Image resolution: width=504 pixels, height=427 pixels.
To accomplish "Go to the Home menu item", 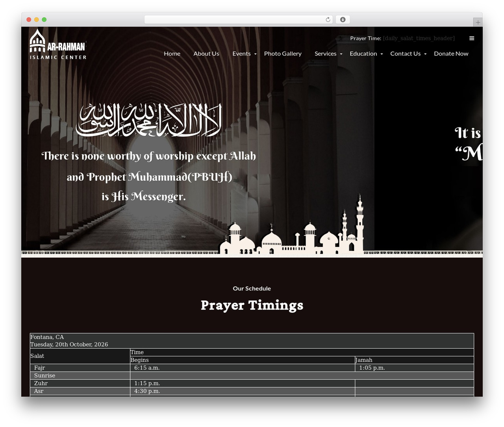I will pos(172,54).
